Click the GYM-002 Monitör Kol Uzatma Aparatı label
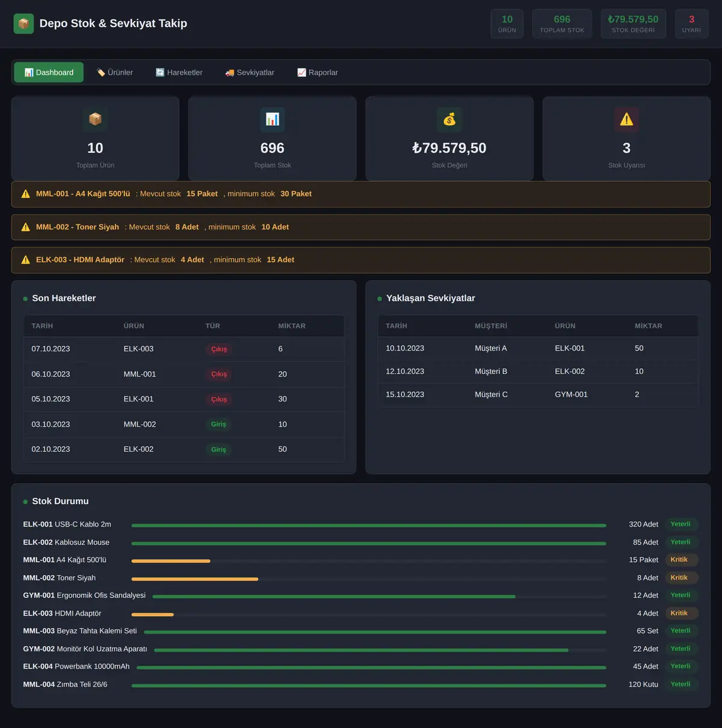This screenshot has width=722, height=728. [x=85, y=649]
